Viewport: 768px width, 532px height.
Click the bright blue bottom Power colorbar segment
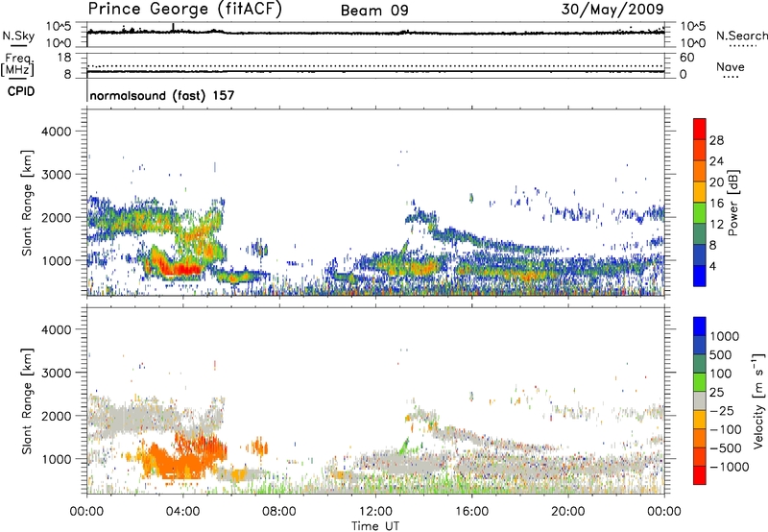[x=700, y=276]
